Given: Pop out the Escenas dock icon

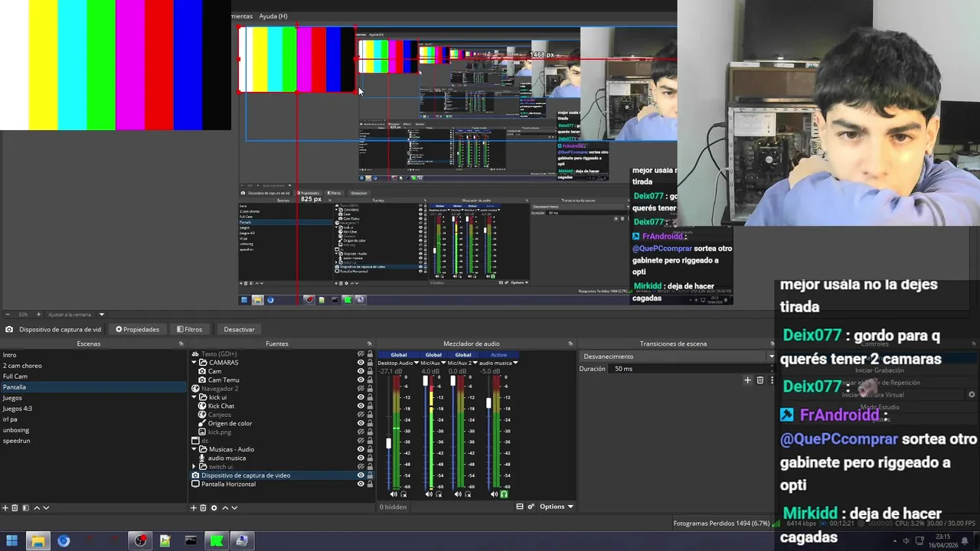Looking at the screenshot, I should point(181,344).
